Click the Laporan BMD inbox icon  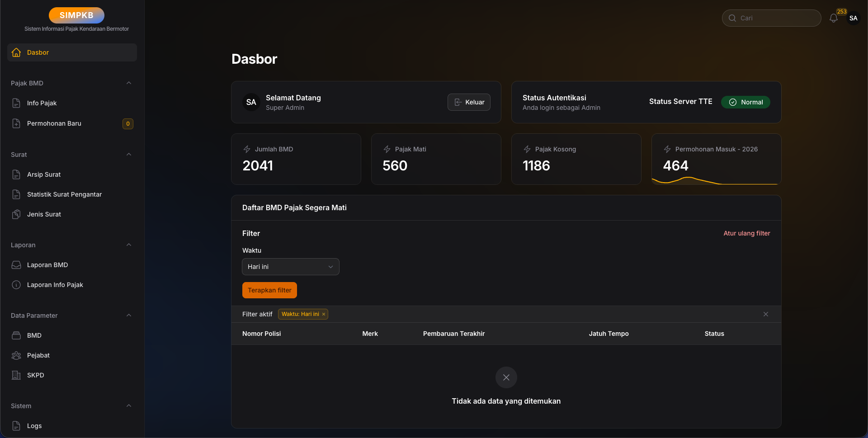coord(16,265)
